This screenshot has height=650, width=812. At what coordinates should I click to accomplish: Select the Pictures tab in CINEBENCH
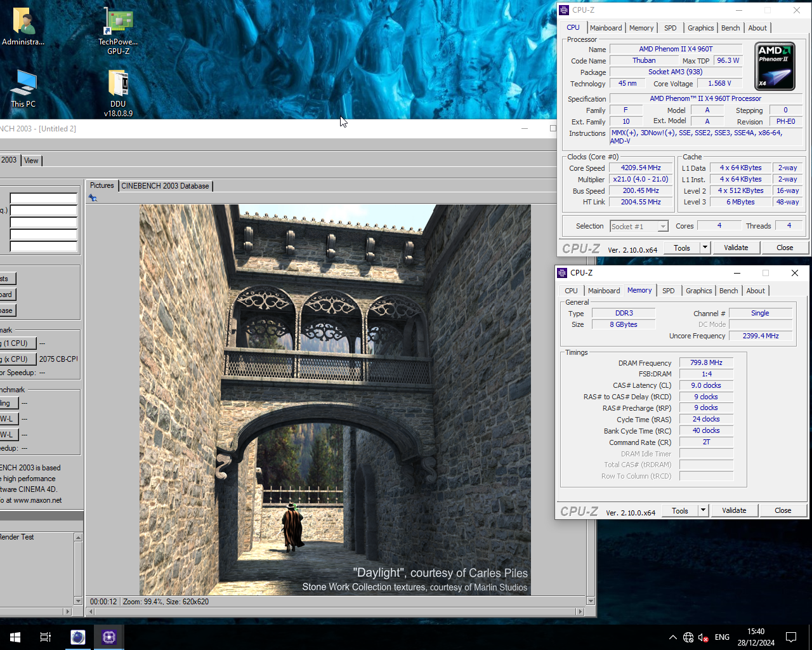tap(102, 185)
